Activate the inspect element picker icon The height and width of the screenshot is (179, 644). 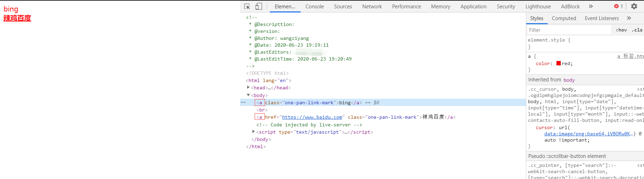pyautogui.click(x=247, y=7)
